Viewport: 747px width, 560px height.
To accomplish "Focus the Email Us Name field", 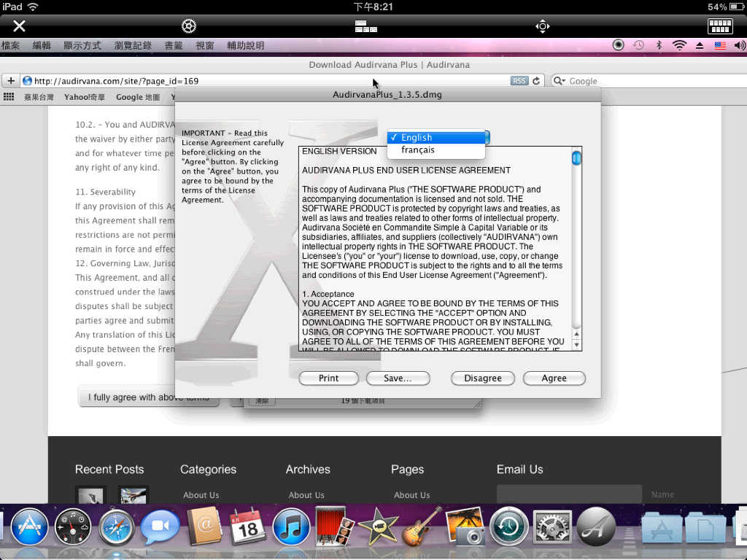I will click(569, 494).
